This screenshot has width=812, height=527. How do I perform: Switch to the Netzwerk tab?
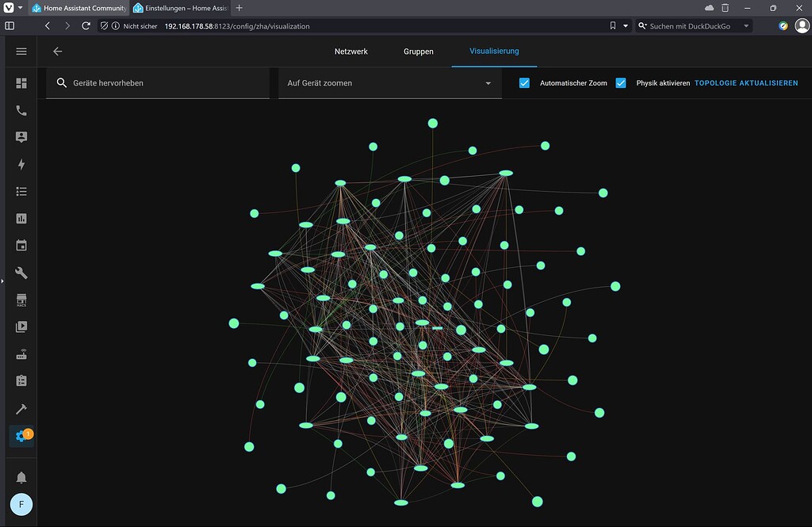(x=350, y=52)
